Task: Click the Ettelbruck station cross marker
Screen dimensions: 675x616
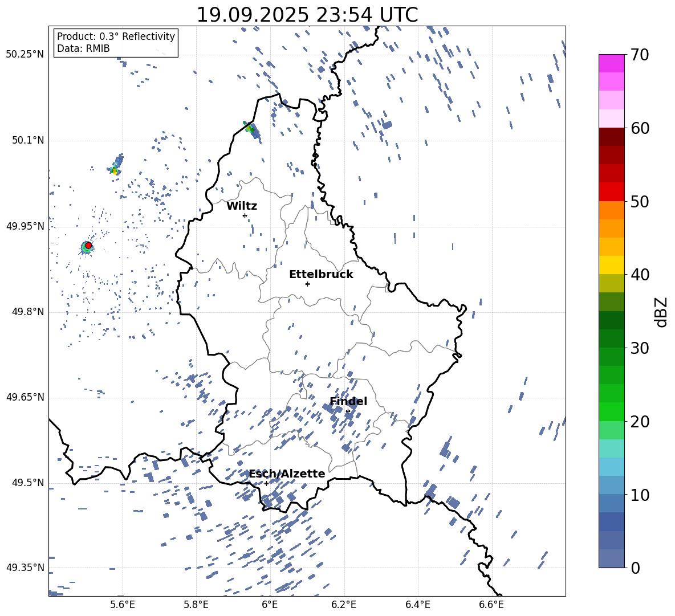Action: [307, 284]
